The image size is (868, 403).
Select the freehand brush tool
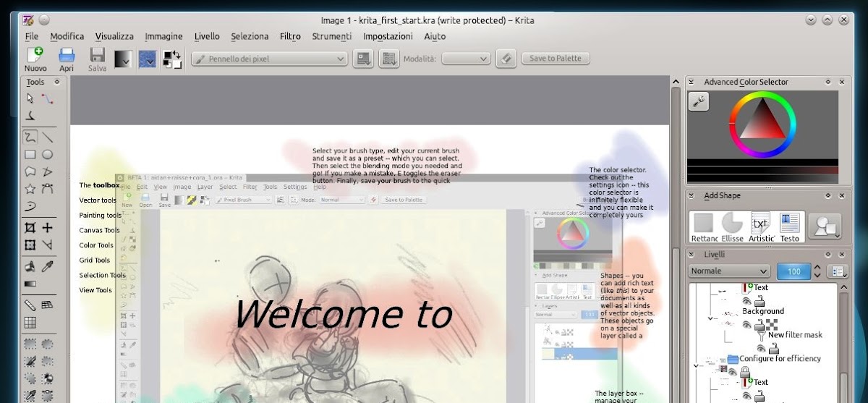pyautogui.click(x=30, y=136)
